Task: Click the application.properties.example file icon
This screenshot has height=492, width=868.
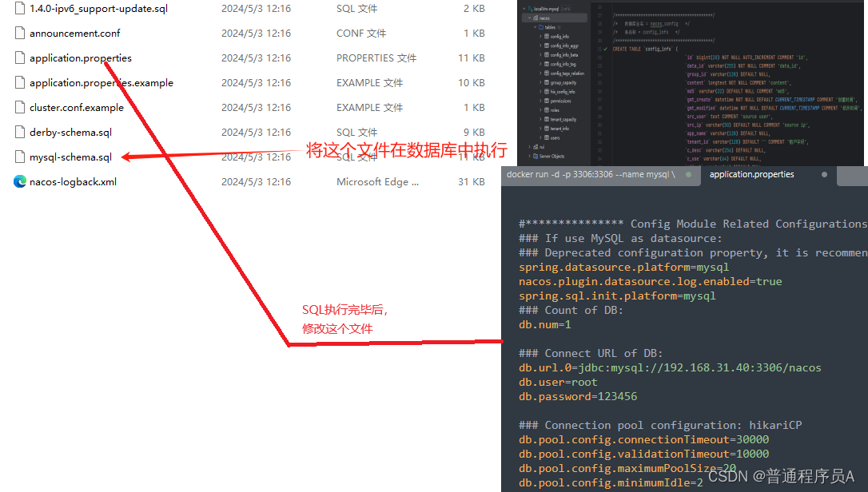Action: [x=20, y=82]
